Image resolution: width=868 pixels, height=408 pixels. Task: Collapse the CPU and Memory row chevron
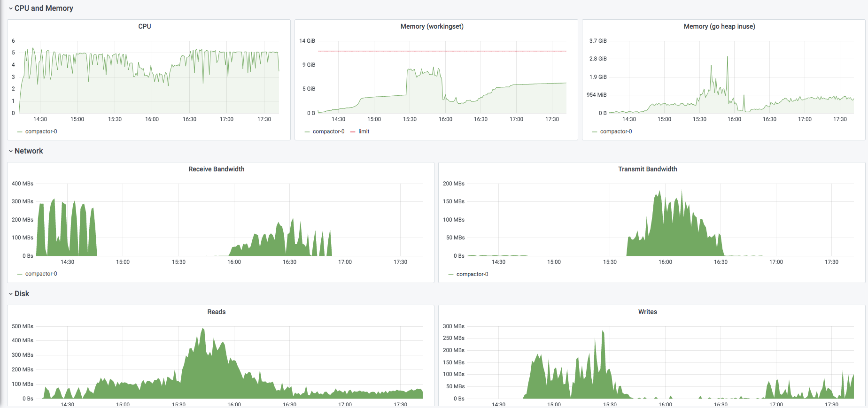[x=10, y=8]
